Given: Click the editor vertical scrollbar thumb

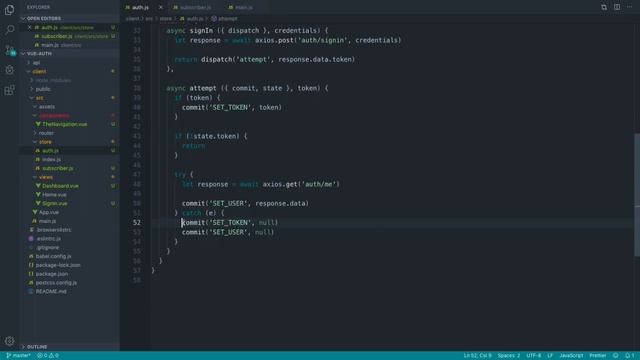Looking at the screenshot, I should (x=637, y=195).
